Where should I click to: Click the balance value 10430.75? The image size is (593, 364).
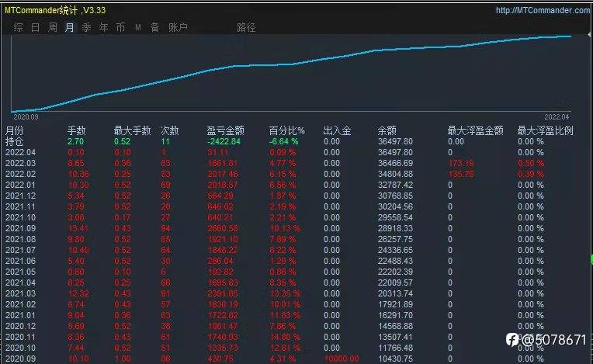[x=395, y=359]
